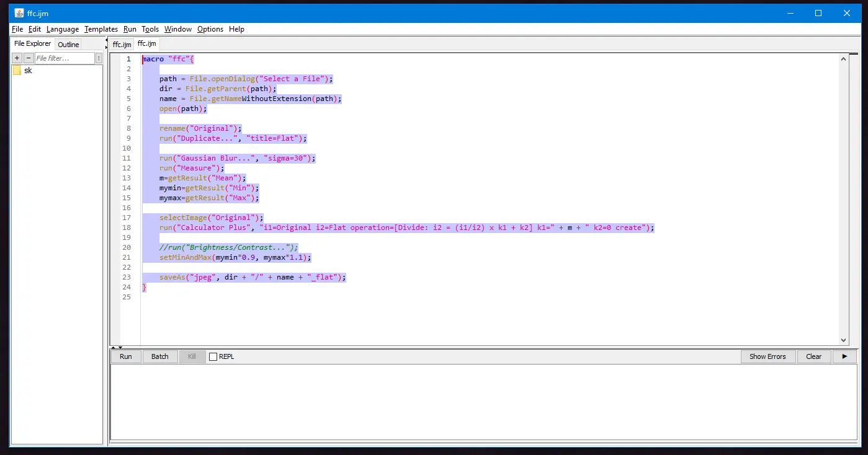Click the Show Errors button

tap(767, 356)
